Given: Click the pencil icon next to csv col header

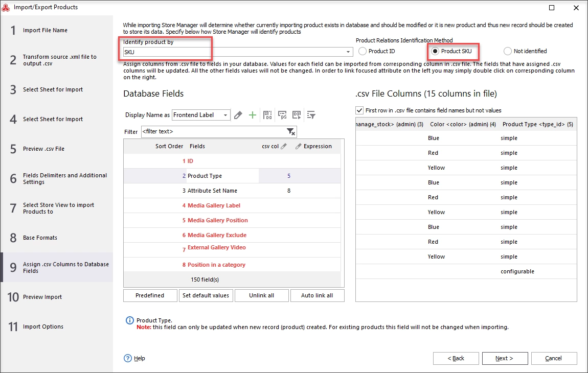Looking at the screenshot, I should pyautogui.click(x=284, y=146).
